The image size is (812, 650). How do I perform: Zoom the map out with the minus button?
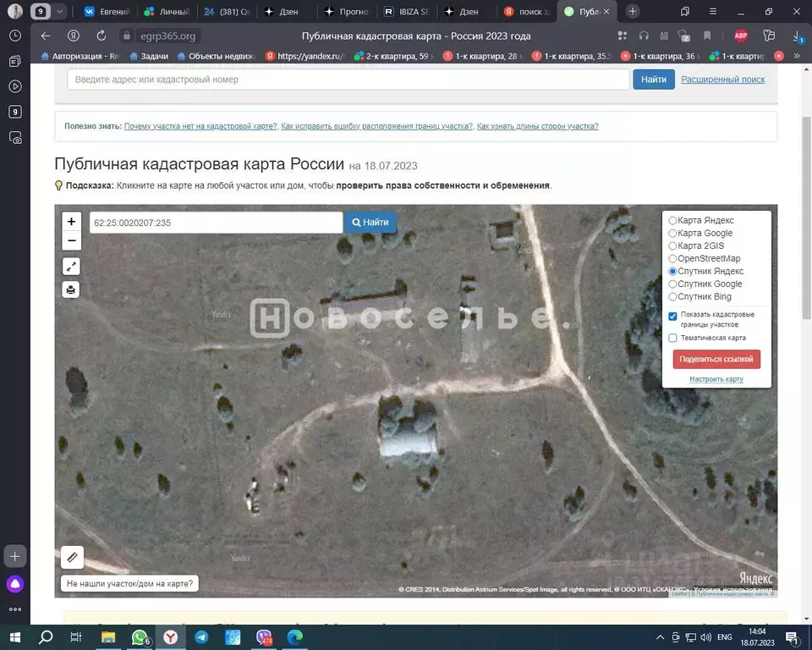point(71,240)
